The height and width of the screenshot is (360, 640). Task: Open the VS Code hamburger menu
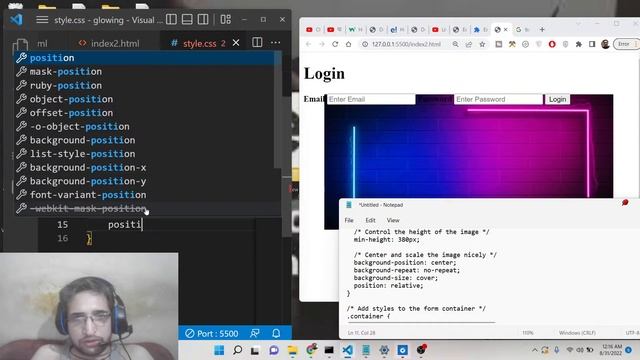pos(42,20)
